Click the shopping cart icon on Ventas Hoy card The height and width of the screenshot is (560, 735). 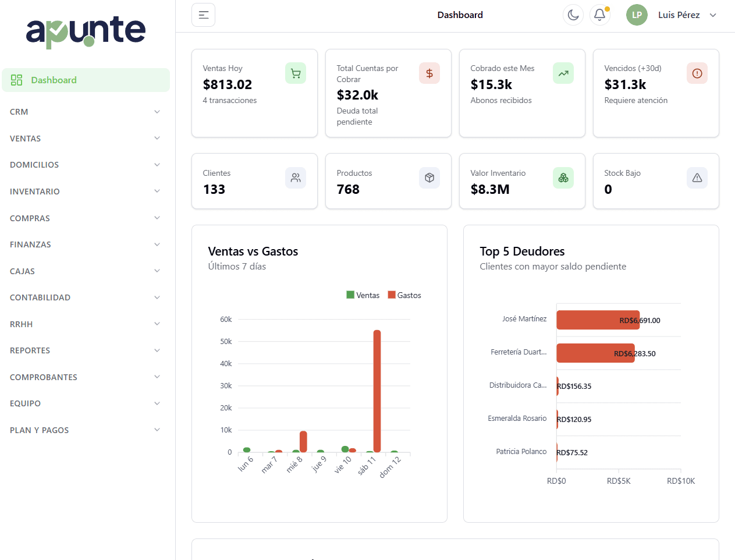295,73
